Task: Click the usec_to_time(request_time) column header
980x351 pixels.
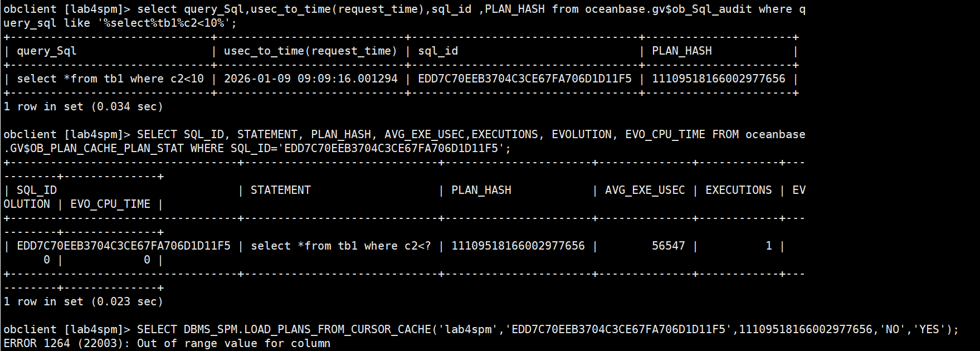Action: tap(310, 51)
